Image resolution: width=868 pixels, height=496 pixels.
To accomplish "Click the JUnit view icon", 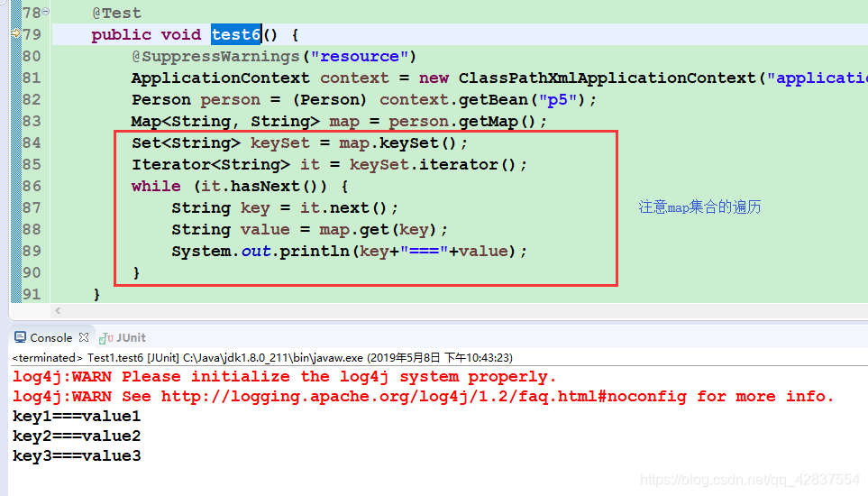I will tap(106, 337).
